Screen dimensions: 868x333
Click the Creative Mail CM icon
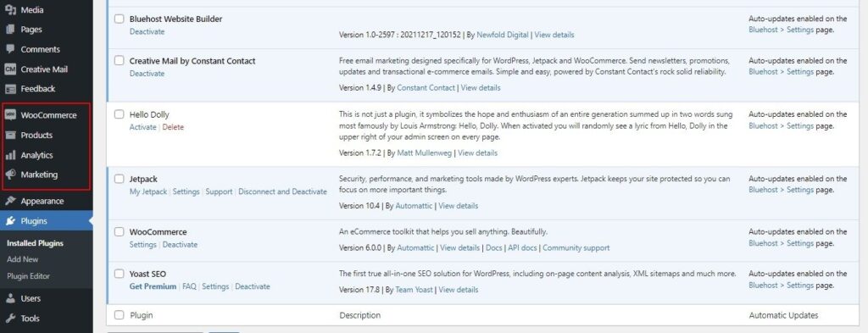pos(10,69)
